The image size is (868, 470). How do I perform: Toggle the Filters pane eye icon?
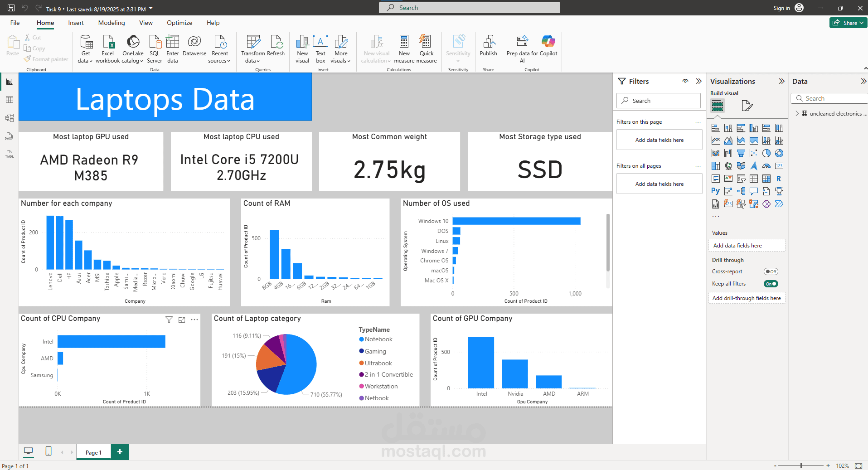(x=685, y=81)
